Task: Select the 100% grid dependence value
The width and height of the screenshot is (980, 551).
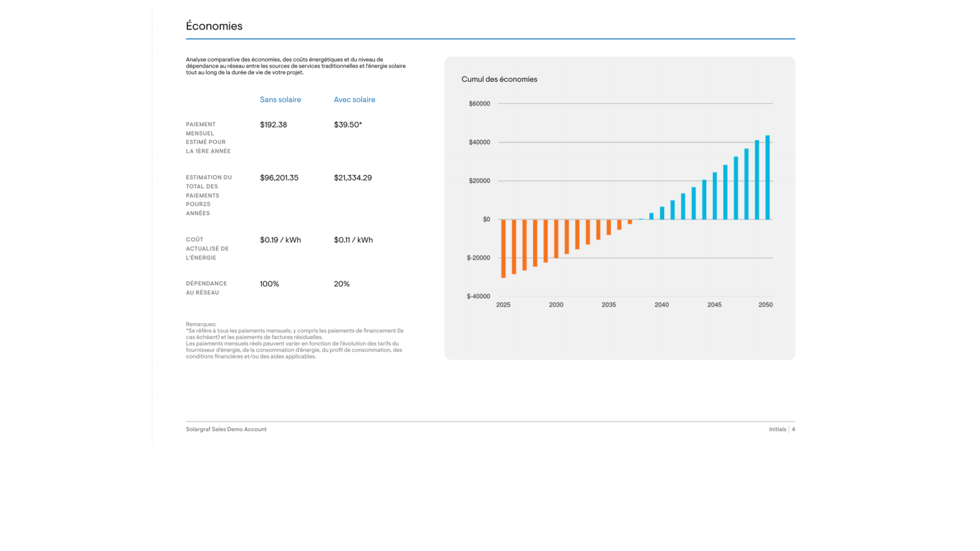Action: click(269, 284)
